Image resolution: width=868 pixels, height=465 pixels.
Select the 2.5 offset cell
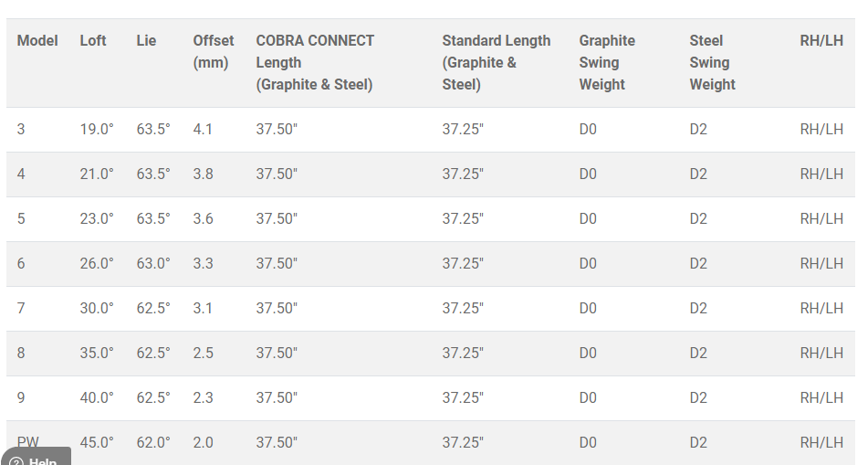point(203,354)
